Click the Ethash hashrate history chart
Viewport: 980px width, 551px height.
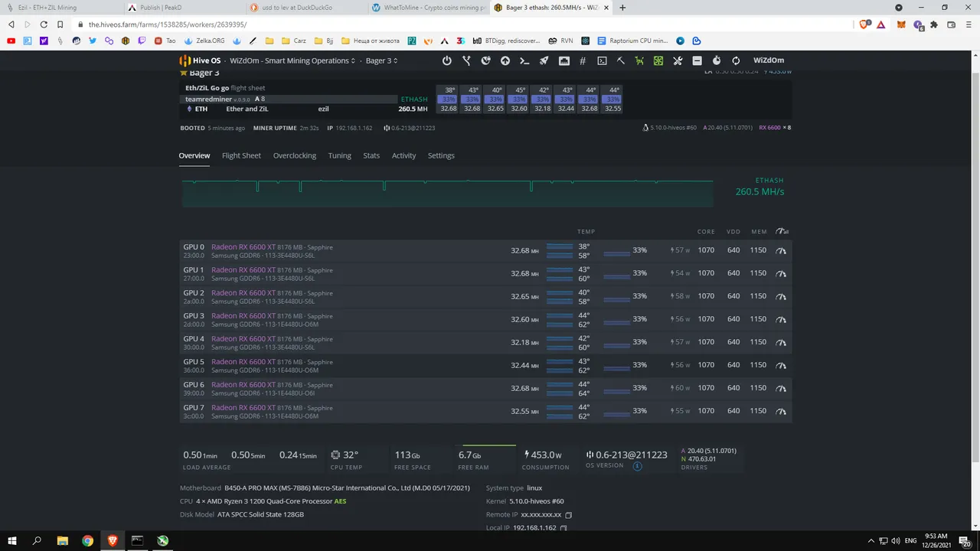click(447, 192)
